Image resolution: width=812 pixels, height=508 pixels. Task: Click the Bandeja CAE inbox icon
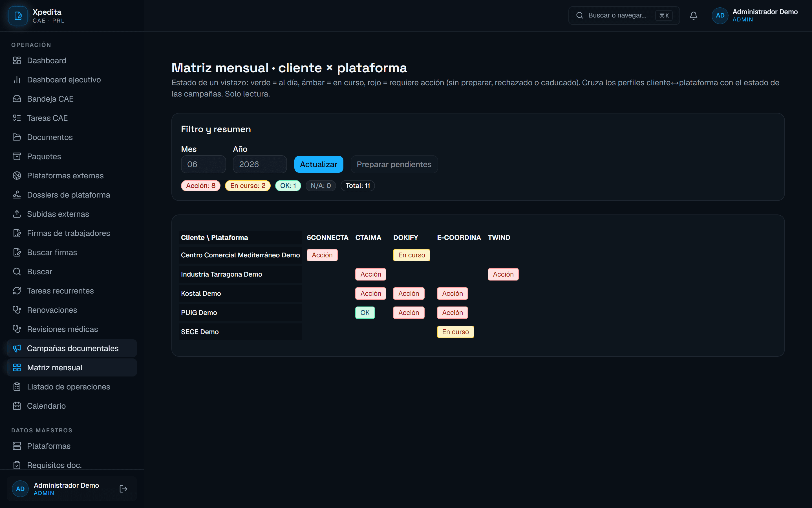pyautogui.click(x=17, y=99)
